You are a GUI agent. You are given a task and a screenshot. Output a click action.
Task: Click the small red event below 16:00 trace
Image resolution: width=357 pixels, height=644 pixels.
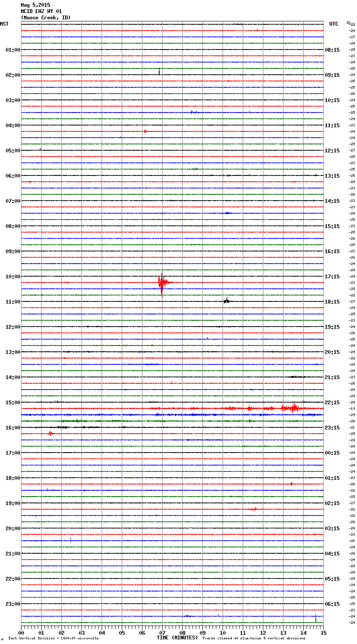tap(50, 433)
